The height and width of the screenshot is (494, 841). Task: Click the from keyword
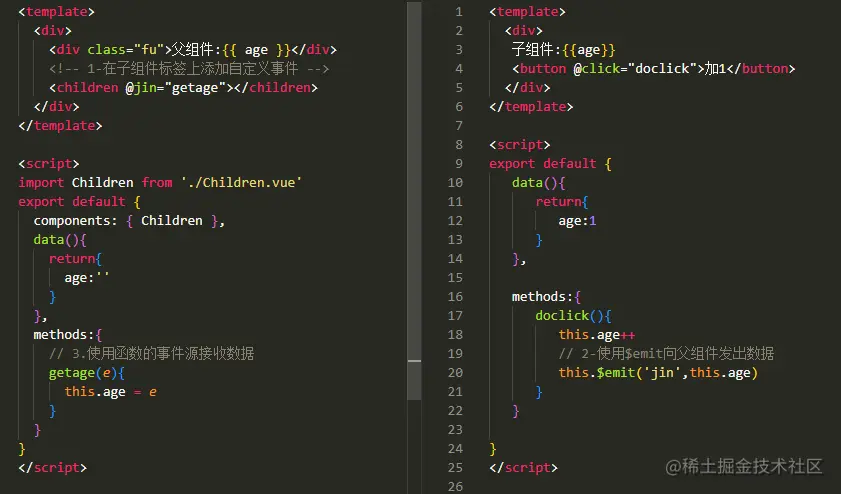(x=157, y=183)
